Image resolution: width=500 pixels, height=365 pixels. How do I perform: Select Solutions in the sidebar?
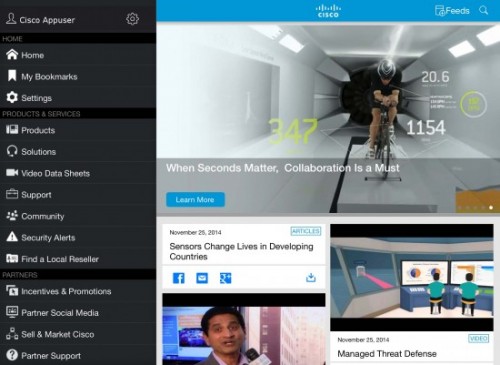coord(78,151)
